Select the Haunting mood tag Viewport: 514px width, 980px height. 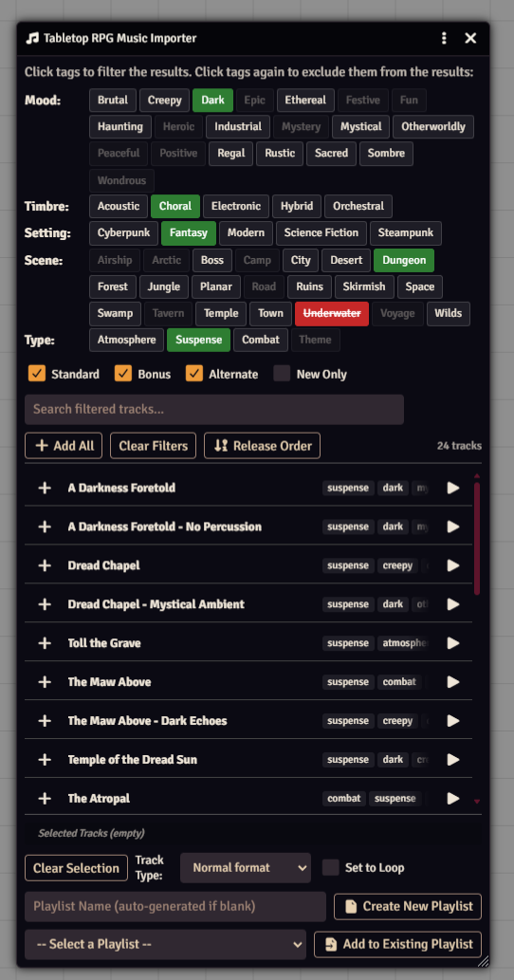[120, 127]
